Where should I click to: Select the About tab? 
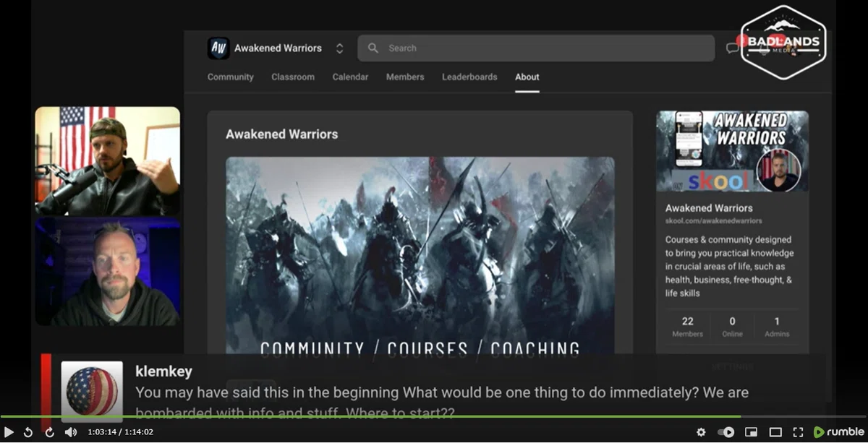pos(527,77)
